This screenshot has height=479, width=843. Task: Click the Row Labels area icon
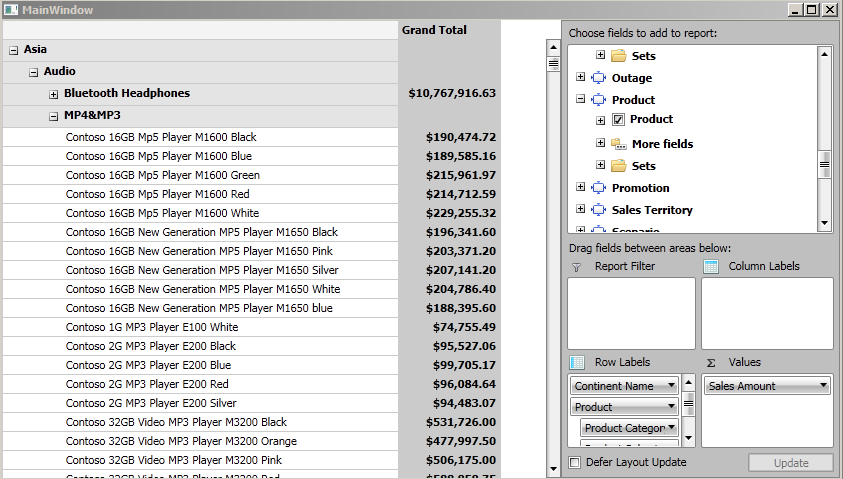577,362
